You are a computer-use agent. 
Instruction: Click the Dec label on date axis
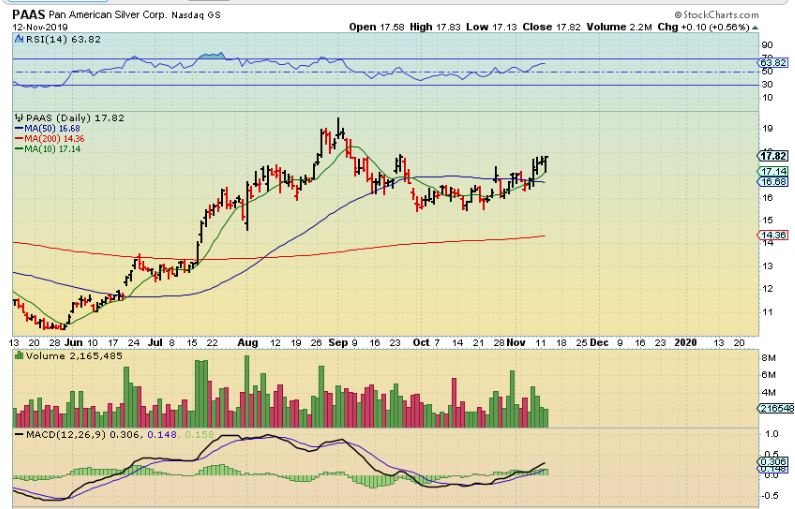coord(599,343)
